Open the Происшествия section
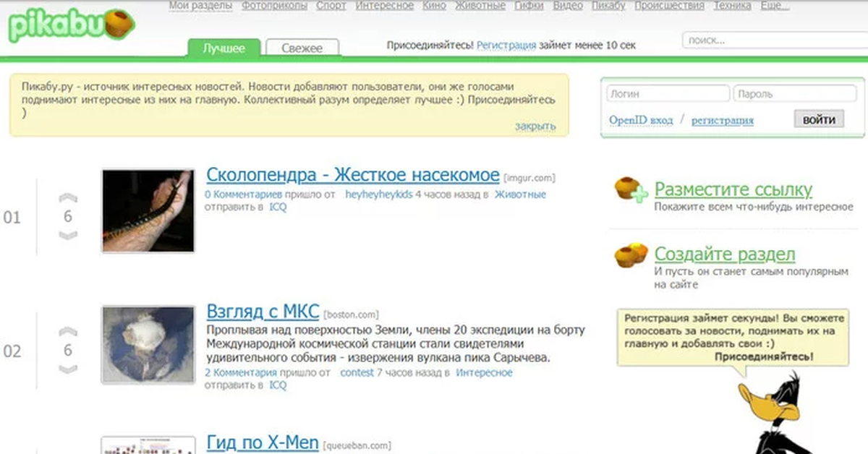 (x=669, y=6)
